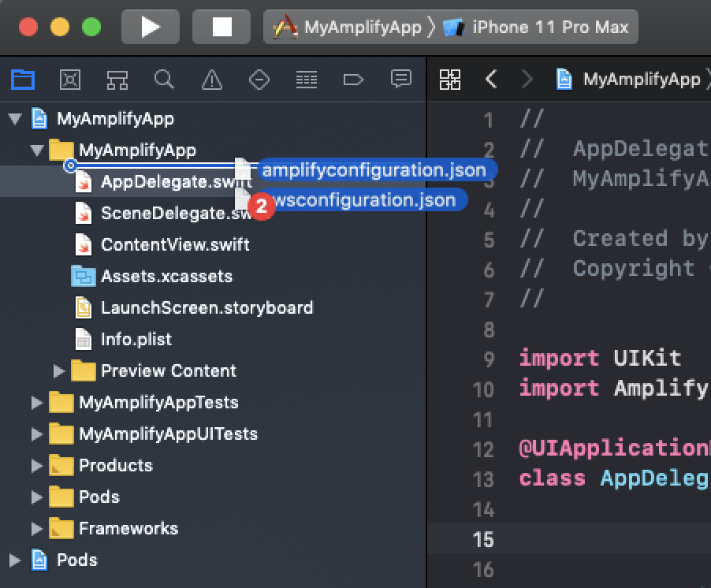Viewport: 711px width, 588px height.
Task: Go back in editor history
Action: pyautogui.click(x=491, y=80)
